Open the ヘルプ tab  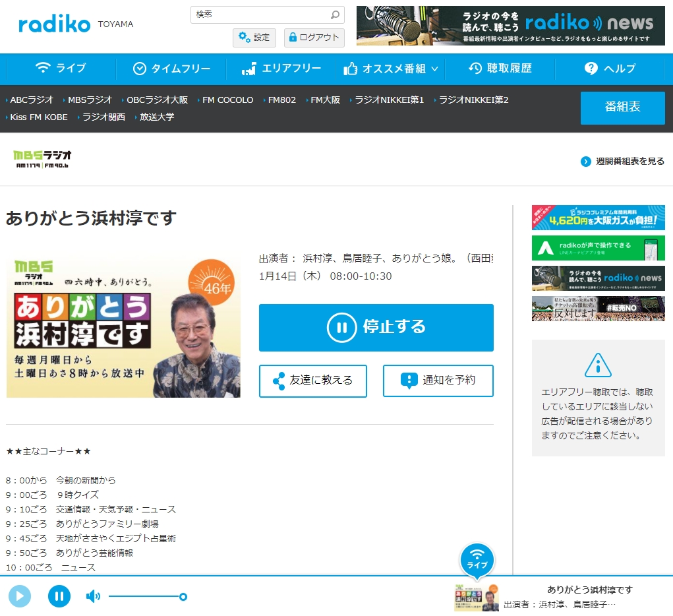click(x=610, y=69)
